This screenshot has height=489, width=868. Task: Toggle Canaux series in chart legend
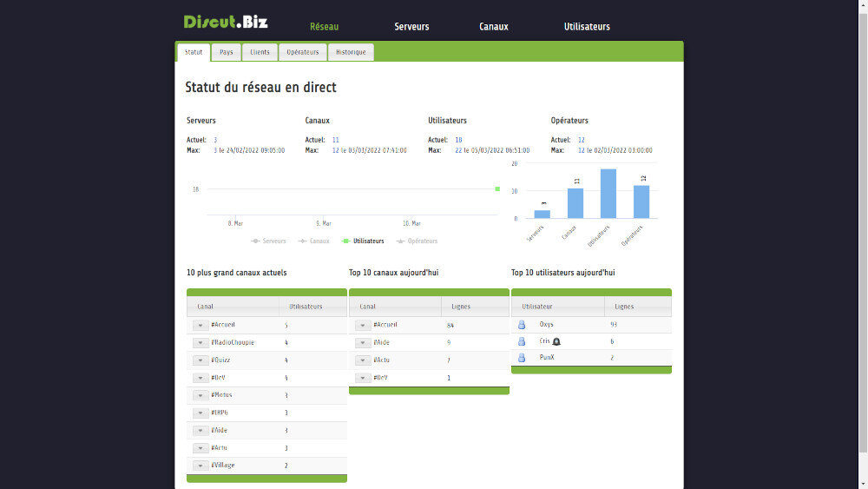(314, 241)
